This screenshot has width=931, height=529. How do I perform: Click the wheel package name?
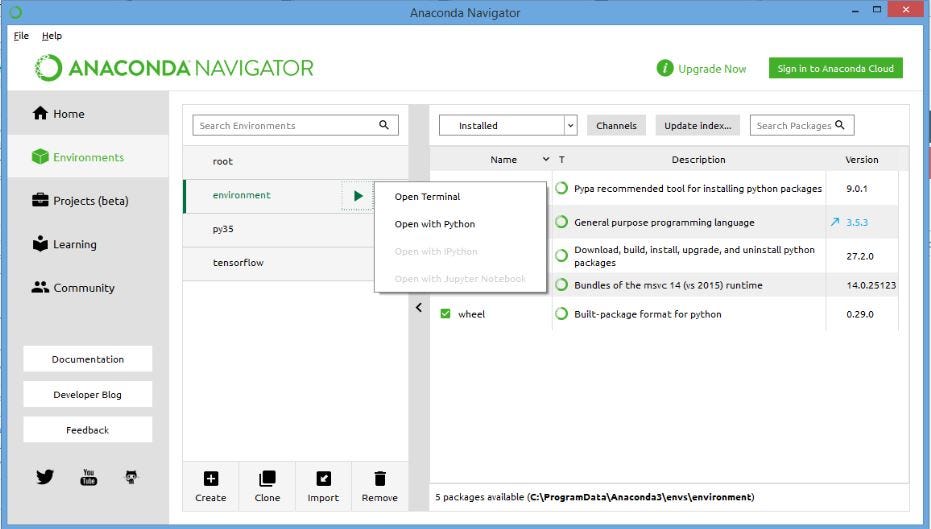click(471, 314)
